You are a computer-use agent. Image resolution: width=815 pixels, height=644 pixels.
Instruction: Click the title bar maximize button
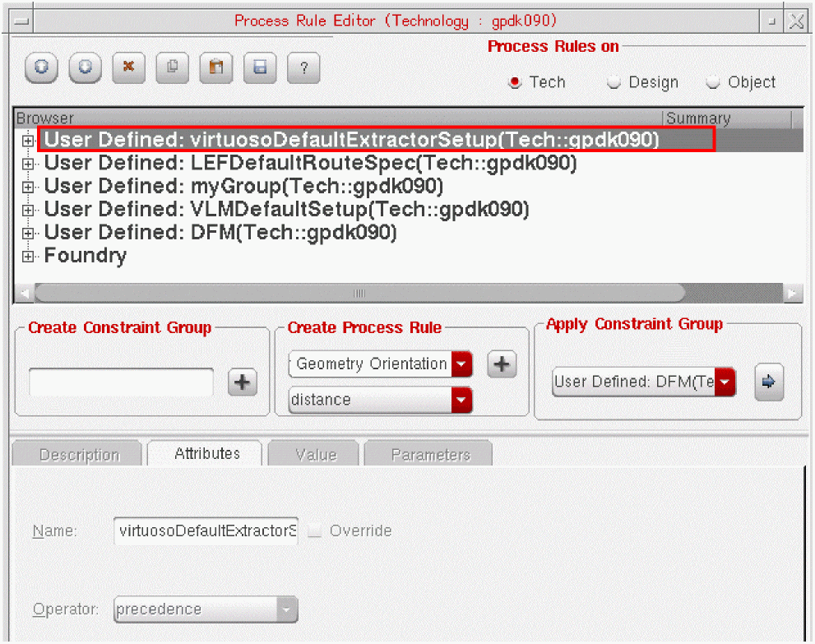[772, 21]
